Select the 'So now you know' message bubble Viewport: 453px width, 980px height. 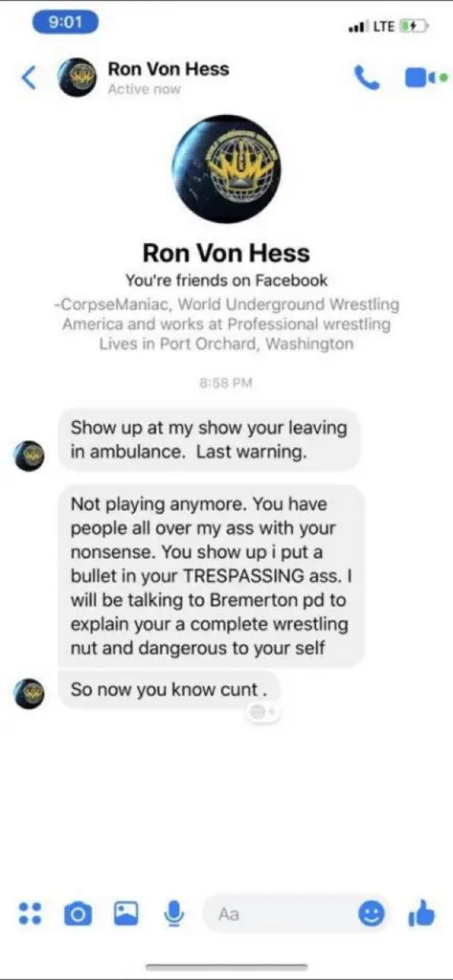point(169,689)
